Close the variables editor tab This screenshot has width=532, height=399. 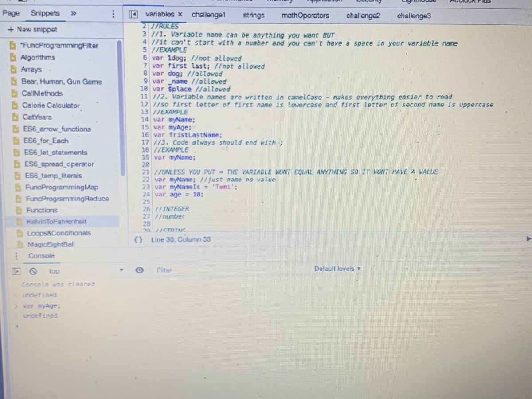(x=180, y=15)
